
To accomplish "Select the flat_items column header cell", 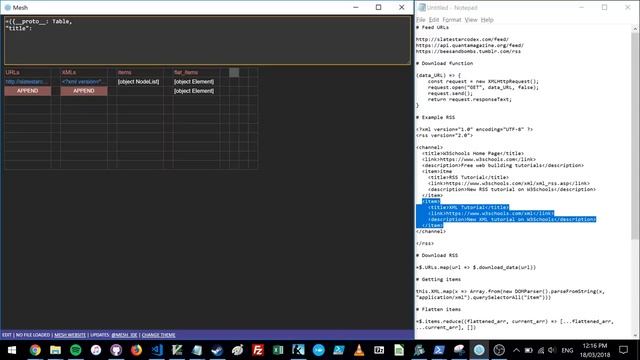I will coord(196,72).
